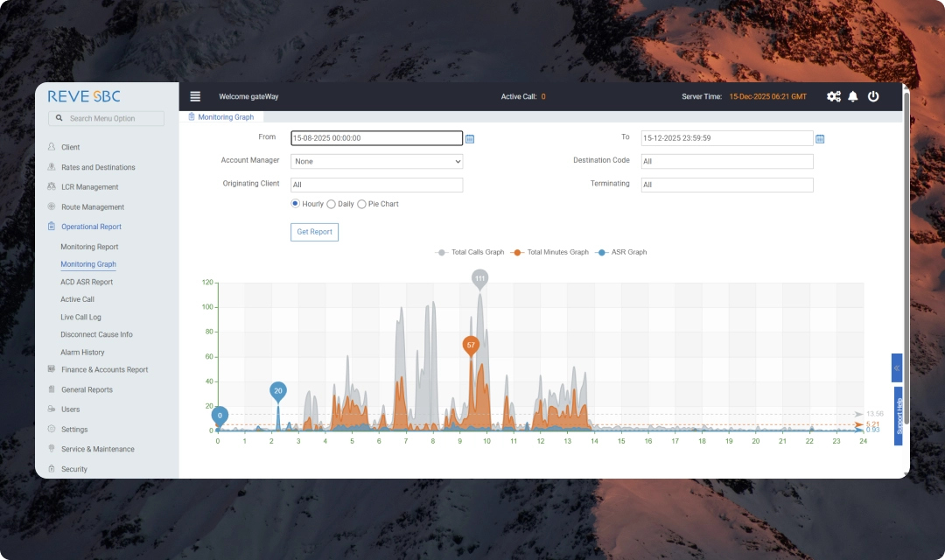Open the Account Manager dropdown
Viewport: 945px width, 560px height.
[x=376, y=161]
